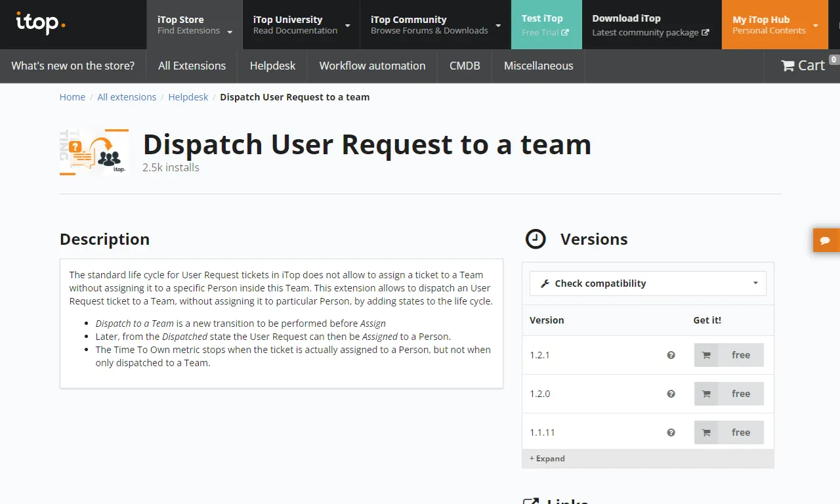This screenshot has height=504, width=840.
Task: Click the 2.5k installs text
Action: coord(171,167)
